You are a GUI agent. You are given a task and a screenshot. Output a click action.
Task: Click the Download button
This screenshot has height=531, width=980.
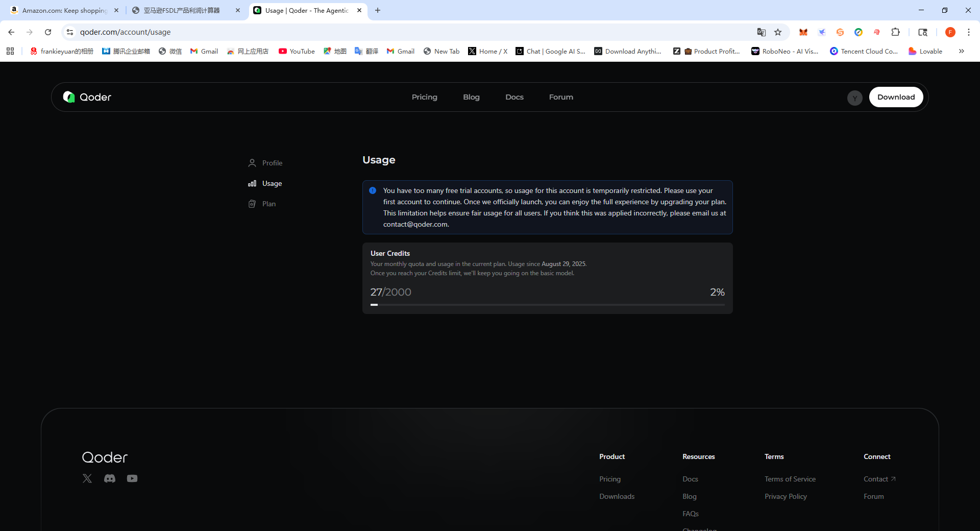point(896,97)
